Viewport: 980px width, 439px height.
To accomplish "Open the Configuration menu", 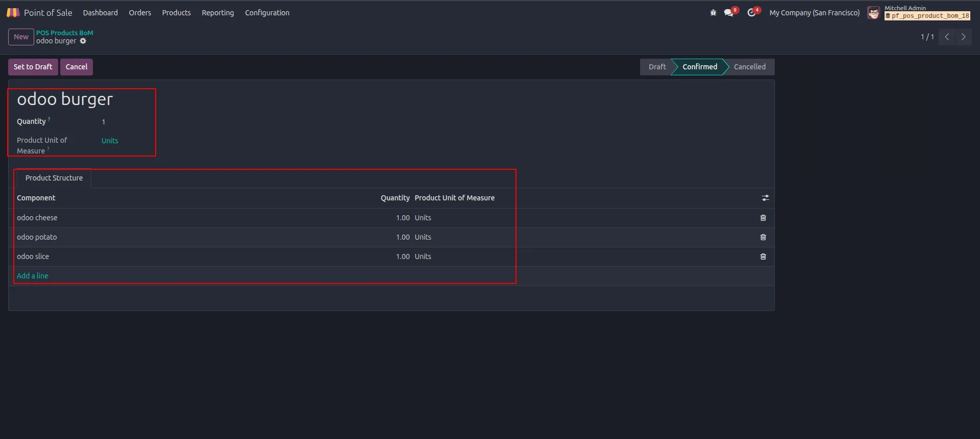I will [x=267, y=13].
